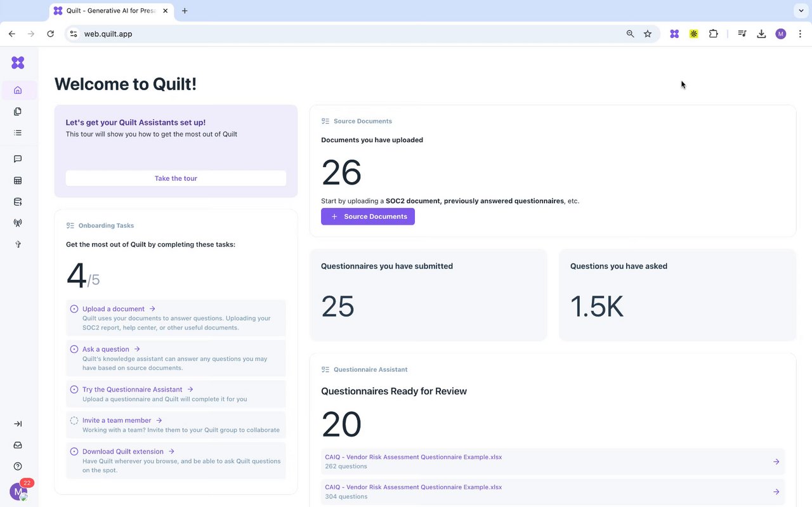Open the chat bubble icon in sidebar
Image resolution: width=812 pixels, height=507 pixels.
tap(18, 159)
